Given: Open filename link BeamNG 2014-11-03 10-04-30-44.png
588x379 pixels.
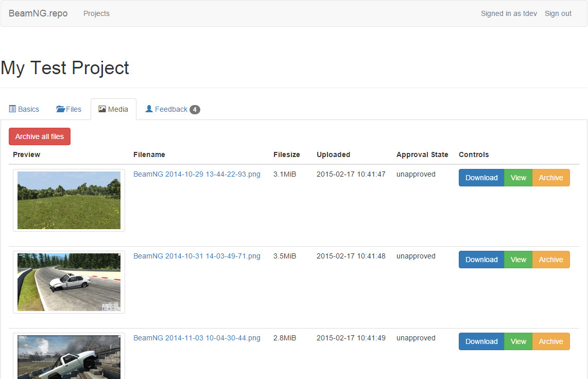Looking at the screenshot, I should (x=197, y=338).
